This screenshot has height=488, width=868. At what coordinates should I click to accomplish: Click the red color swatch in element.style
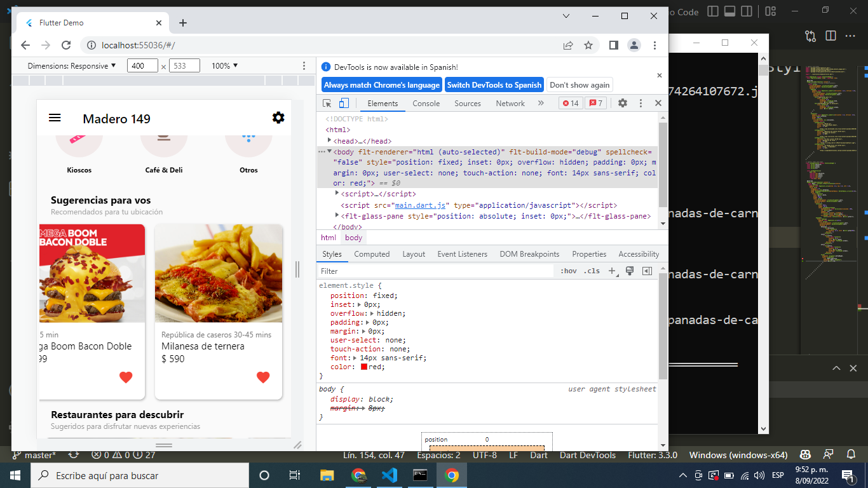click(x=364, y=367)
